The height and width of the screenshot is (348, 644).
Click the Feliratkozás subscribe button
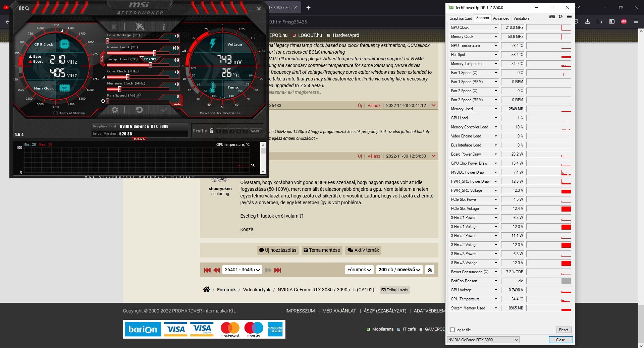(395, 290)
